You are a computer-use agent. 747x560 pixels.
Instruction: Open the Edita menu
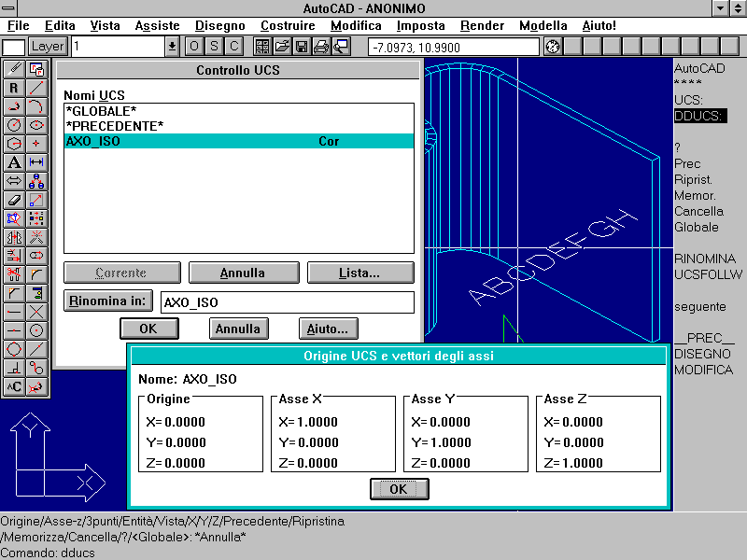(x=60, y=26)
